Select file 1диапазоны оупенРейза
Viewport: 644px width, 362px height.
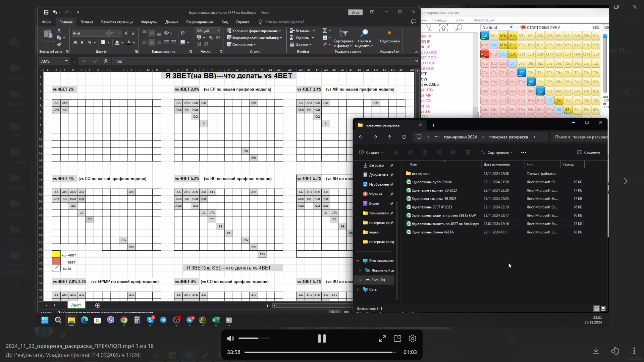(x=432, y=182)
